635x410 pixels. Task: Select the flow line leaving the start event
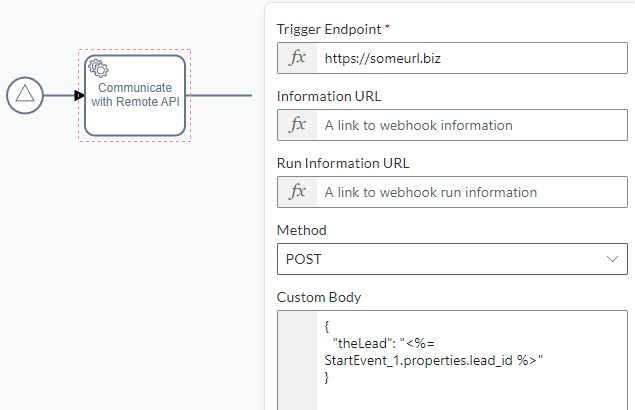(59, 96)
